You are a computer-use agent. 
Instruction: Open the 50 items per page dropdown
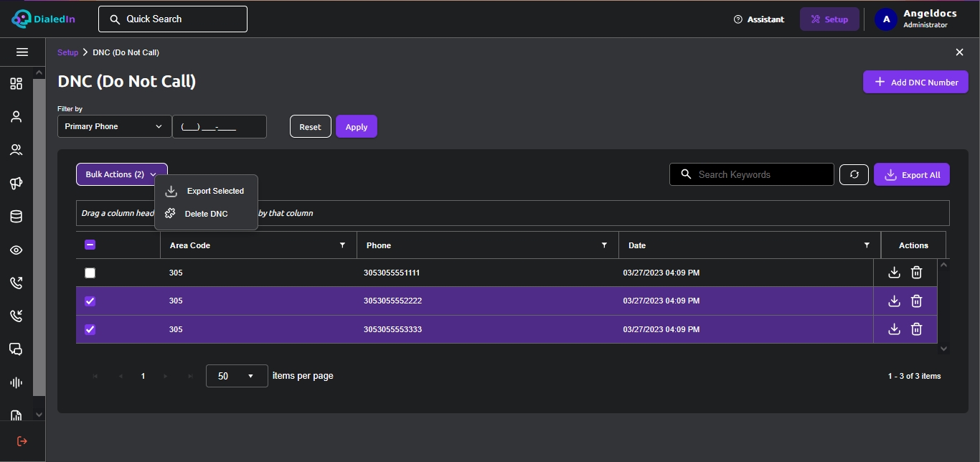(237, 376)
